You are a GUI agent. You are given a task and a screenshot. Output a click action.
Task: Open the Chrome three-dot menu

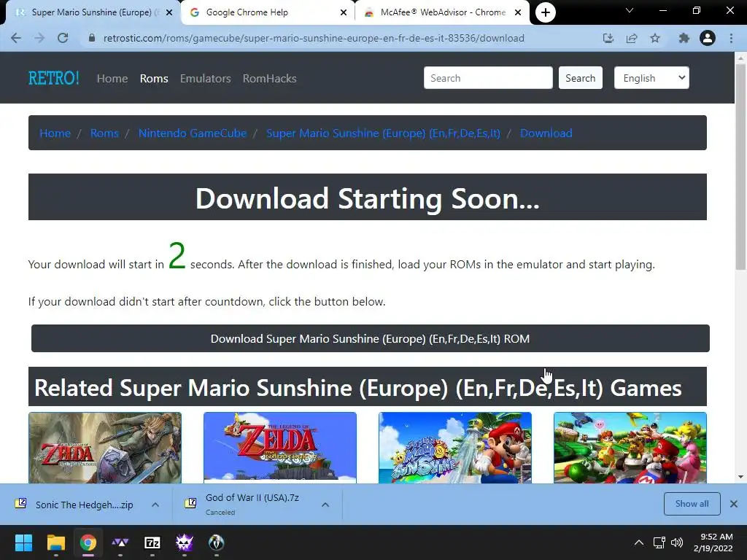731,38
